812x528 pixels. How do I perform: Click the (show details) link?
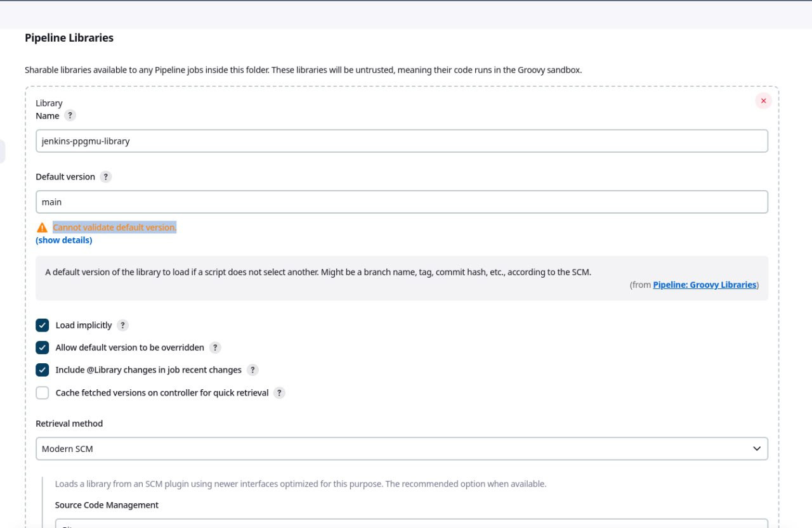pos(64,240)
